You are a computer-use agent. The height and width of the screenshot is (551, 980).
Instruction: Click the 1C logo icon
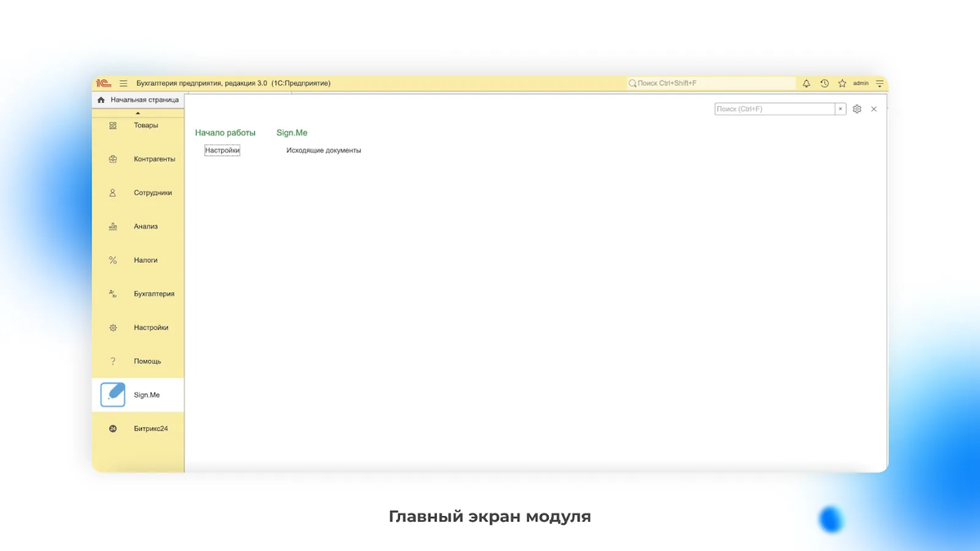pyautogui.click(x=104, y=83)
